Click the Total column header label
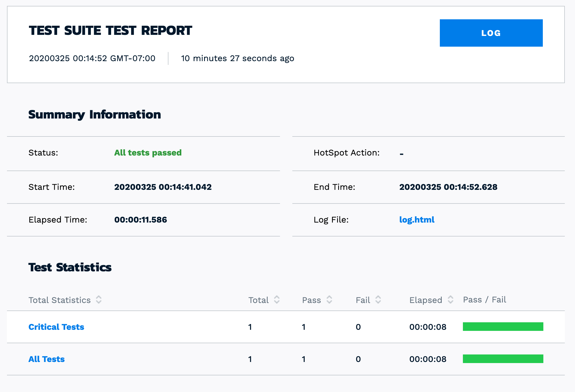 [x=258, y=300]
